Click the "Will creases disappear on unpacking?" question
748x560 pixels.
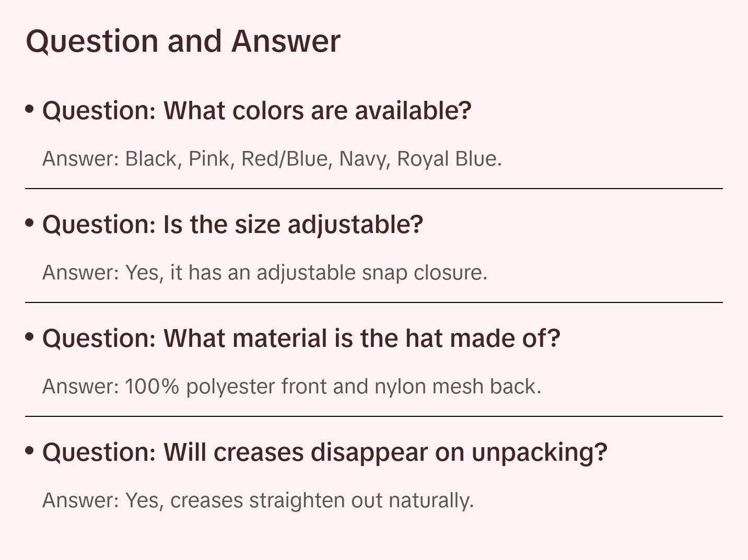[324, 452]
